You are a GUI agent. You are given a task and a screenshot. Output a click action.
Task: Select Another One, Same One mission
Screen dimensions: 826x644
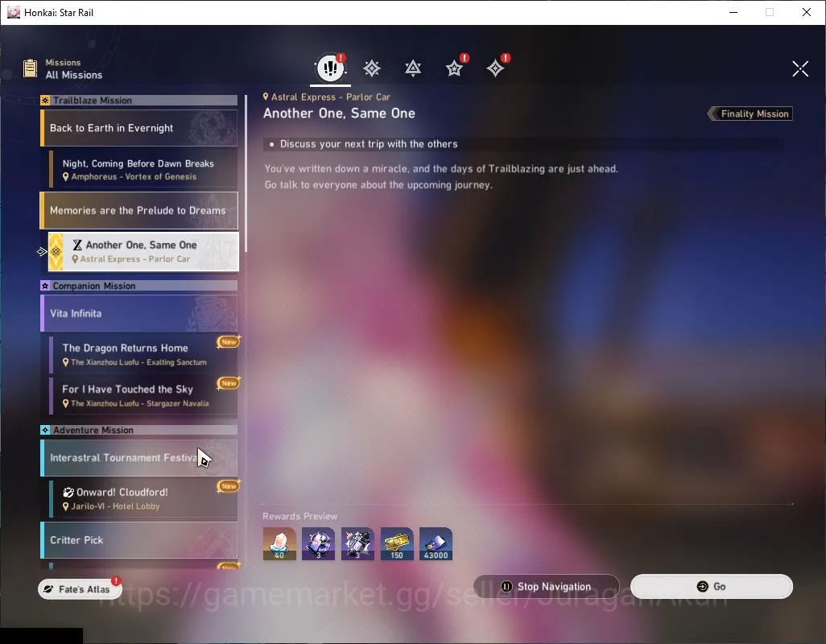click(143, 252)
